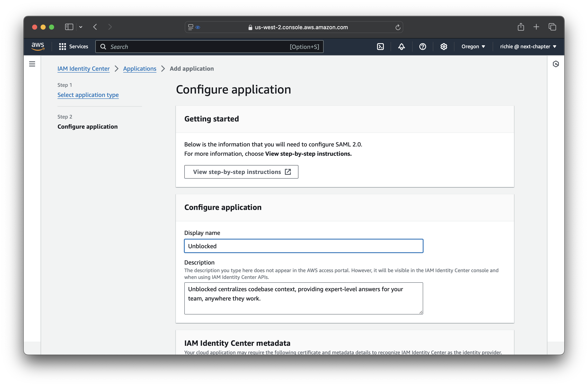Click the IAM Identity Center metadata heading
Image resolution: width=588 pixels, height=386 pixels.
(x=237, y=343)
